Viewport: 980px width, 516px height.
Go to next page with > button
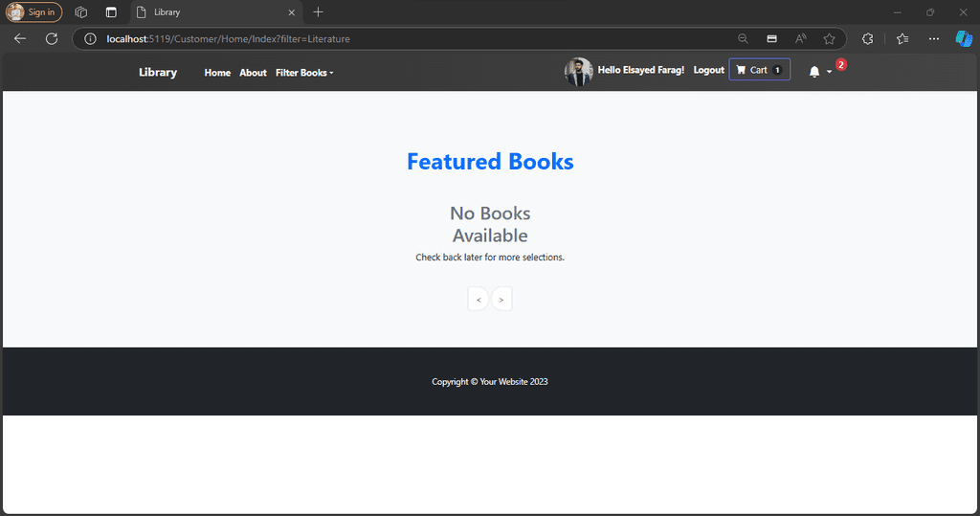coord(501,299)
